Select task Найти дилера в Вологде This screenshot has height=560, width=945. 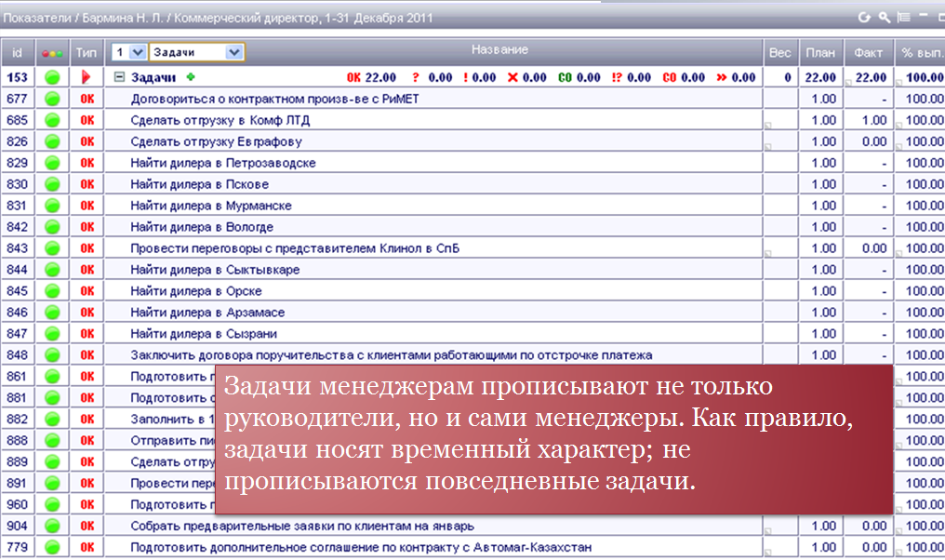click(x=202, y=227)
